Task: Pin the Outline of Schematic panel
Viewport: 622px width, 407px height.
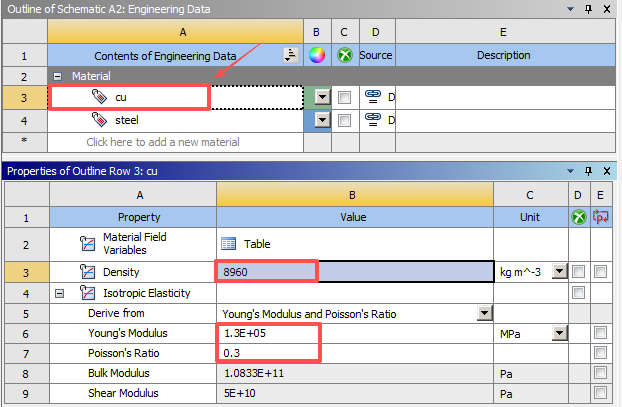Action: [588, 9]
